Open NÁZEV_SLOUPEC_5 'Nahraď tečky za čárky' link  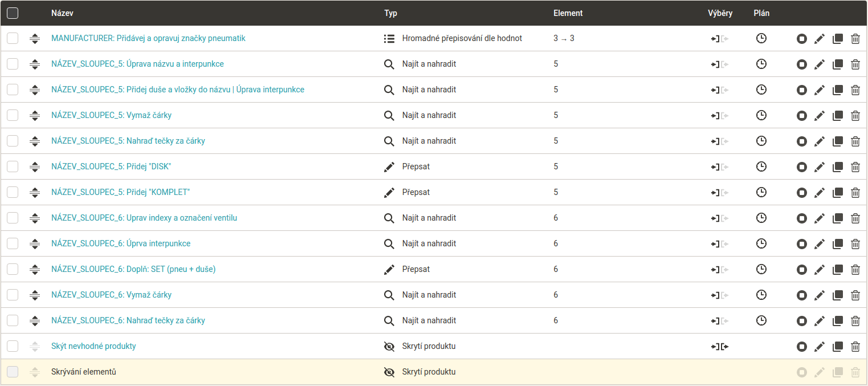[128, 141]
